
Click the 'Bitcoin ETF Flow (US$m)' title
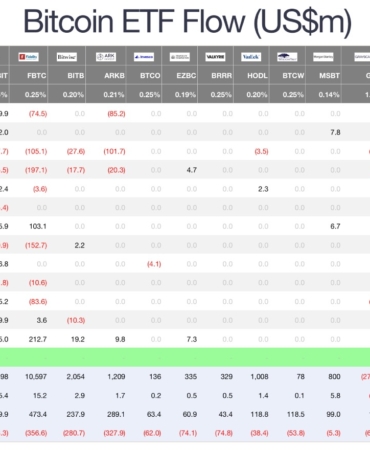pos(187,22)
